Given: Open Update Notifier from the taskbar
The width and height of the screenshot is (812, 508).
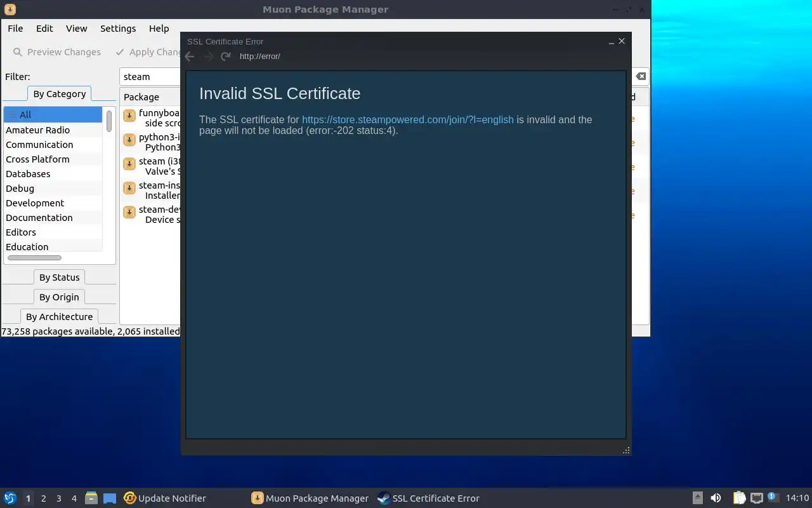Looking at the screenshot, I should point(165,498).
